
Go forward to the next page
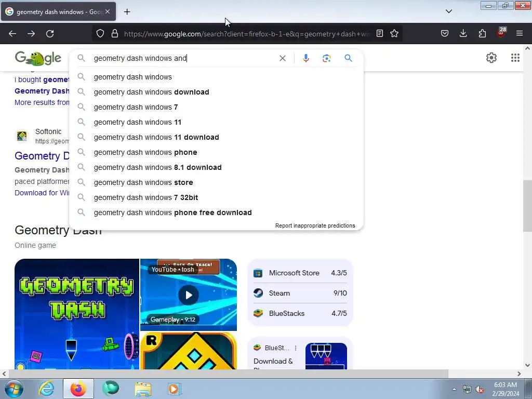pos(31,34)
